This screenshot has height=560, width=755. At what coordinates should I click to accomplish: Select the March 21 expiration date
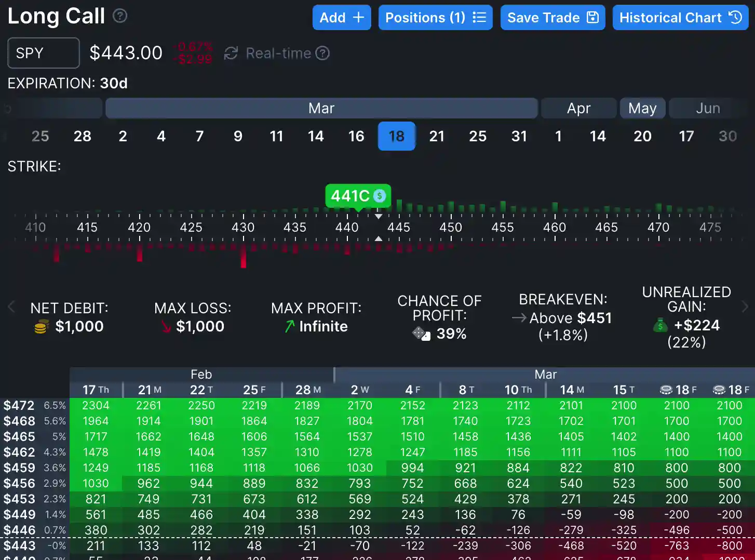(x=437, y=136)
